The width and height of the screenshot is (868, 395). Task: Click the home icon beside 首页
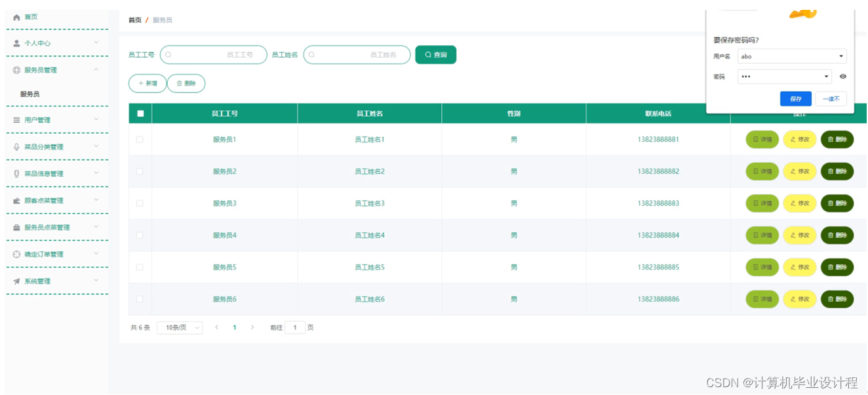(17, 17)
